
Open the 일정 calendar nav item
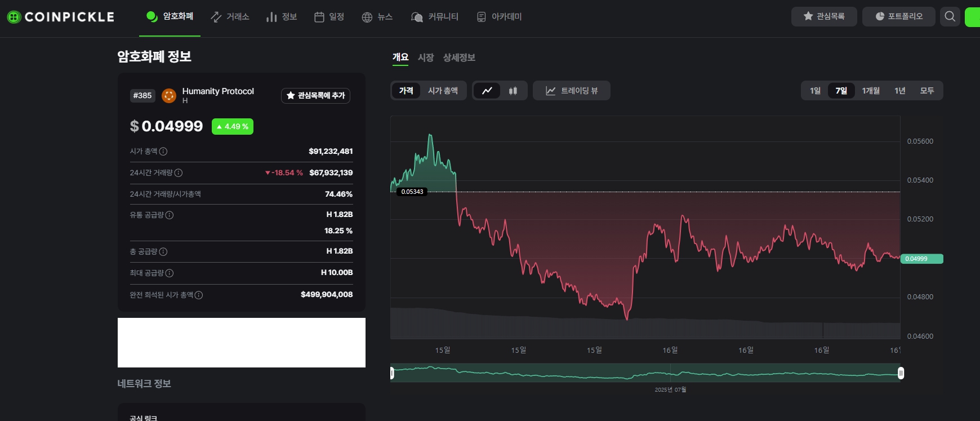(329, 17)
